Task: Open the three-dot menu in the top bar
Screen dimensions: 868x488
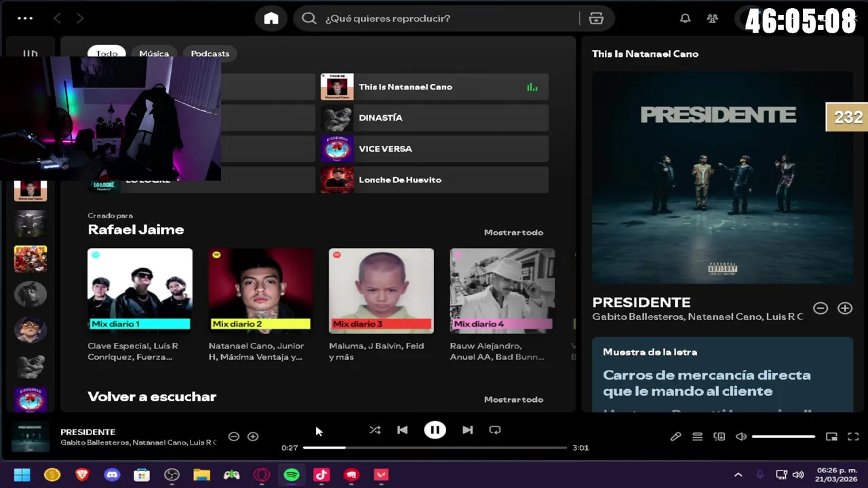Action: 25,18
